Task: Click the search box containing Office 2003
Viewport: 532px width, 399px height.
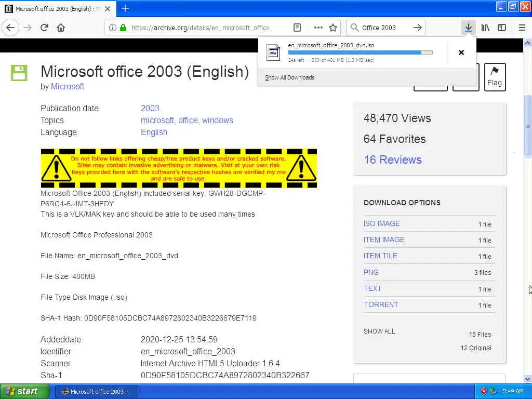Action: (385, 28)
